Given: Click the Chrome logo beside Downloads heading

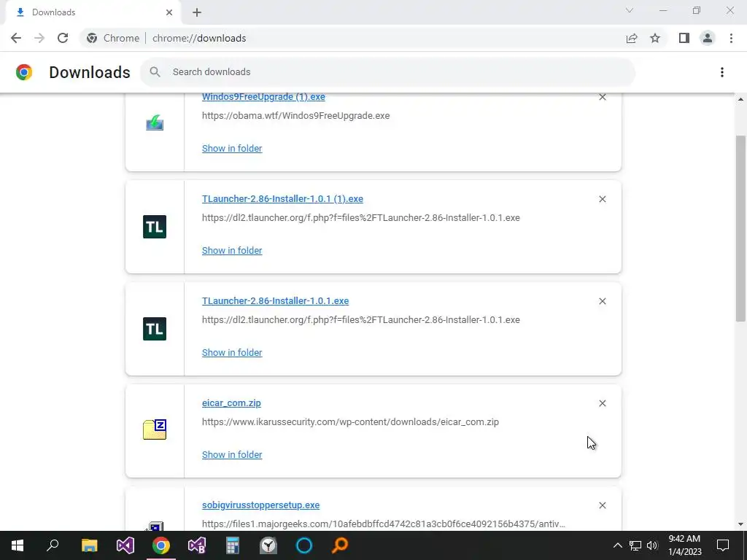Looking at the screenshot, I should 24,72.
